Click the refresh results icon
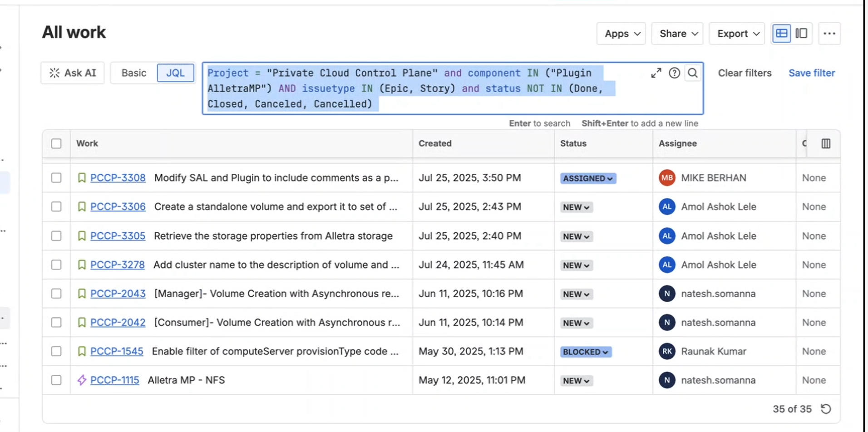Viewport: 868px width, 432px height. (826, 409)
